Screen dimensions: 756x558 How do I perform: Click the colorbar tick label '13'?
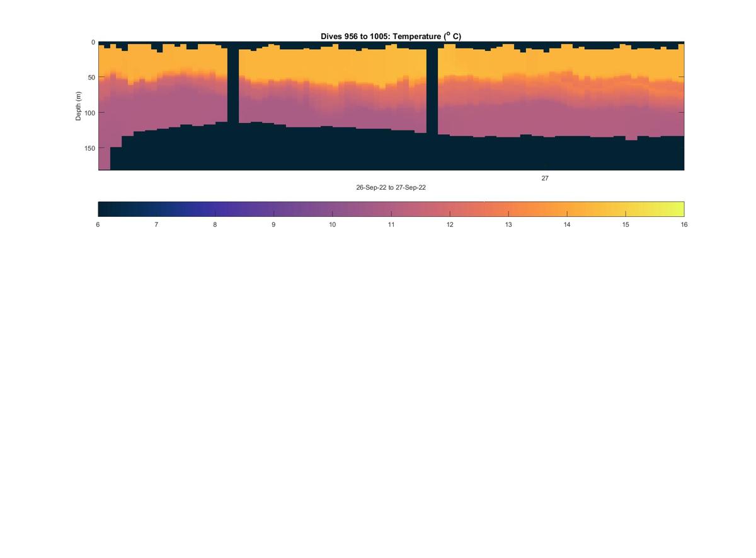[x=508, y=224]
